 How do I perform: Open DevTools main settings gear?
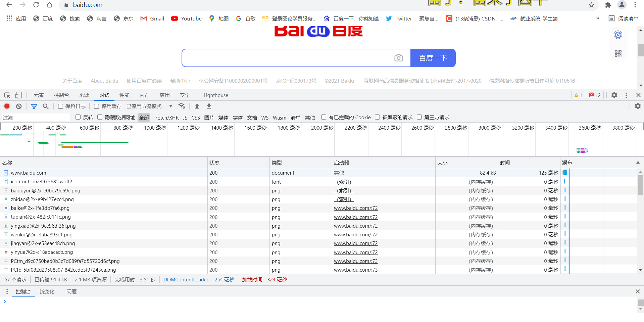pyautogui.click(x=614, y=95)
